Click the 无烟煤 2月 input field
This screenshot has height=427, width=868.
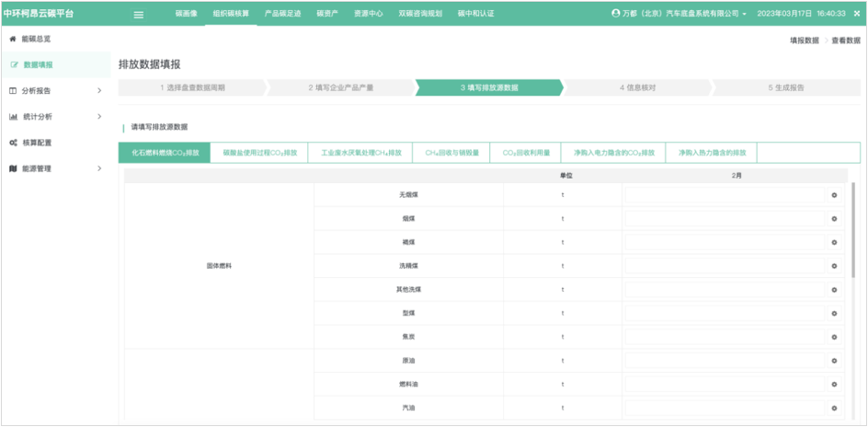pos(725,195)
